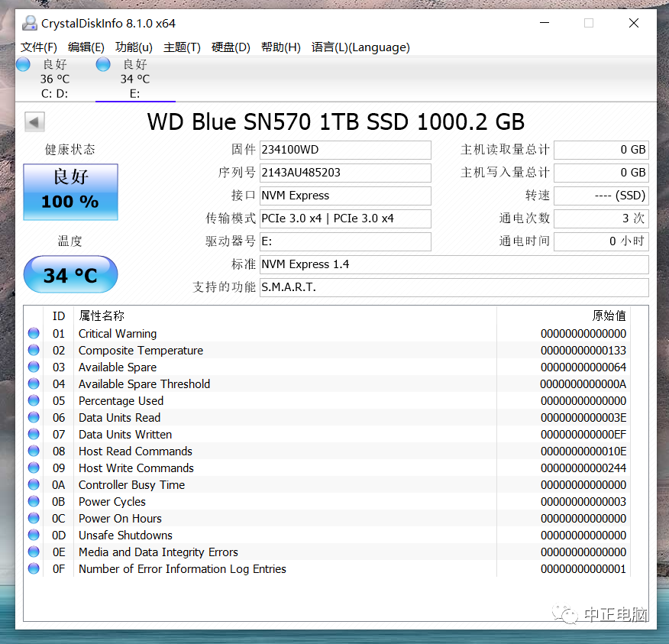The height and width of the screenshot is (644, 669).
Task: Open the 语言(L)(Language) menu
Action: (360, 47)
